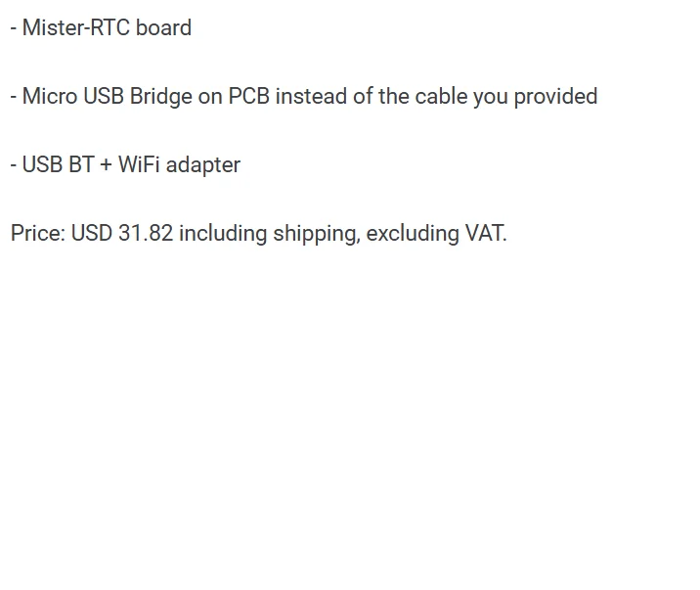
Task: Click the word "adapter"
Action: coord(203,165)
